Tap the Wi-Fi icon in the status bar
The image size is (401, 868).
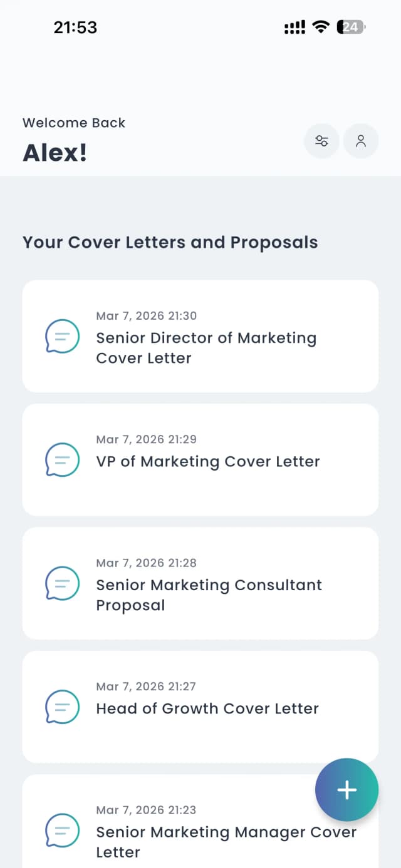point(321,26)
